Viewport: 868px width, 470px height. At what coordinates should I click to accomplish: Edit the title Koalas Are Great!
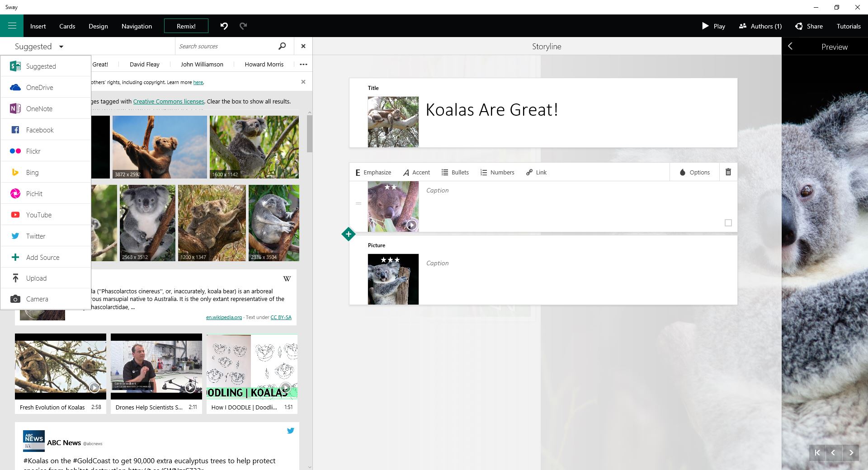(x=492, y=110)
